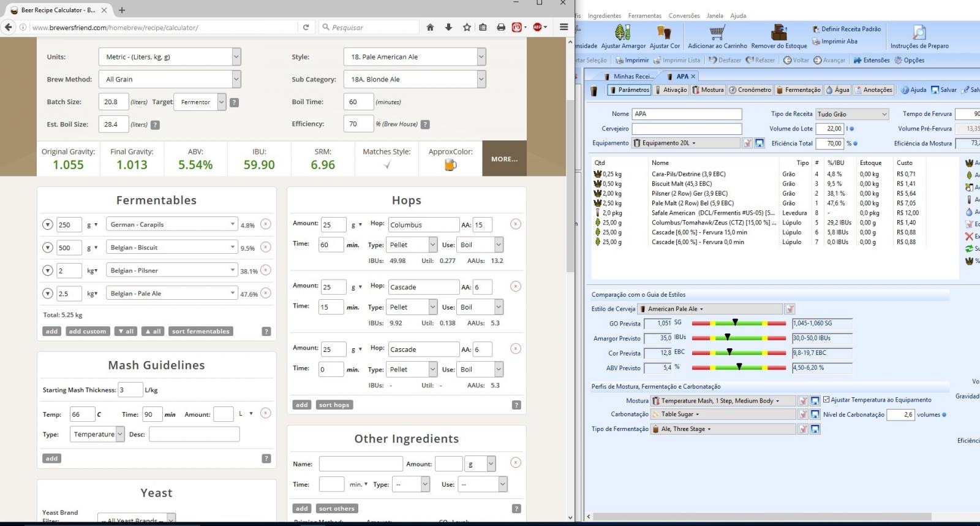The image size is (980, 526).
Task: Click Ajuda help icon in recipe toolbar
Action: click(x=913, y=90)
